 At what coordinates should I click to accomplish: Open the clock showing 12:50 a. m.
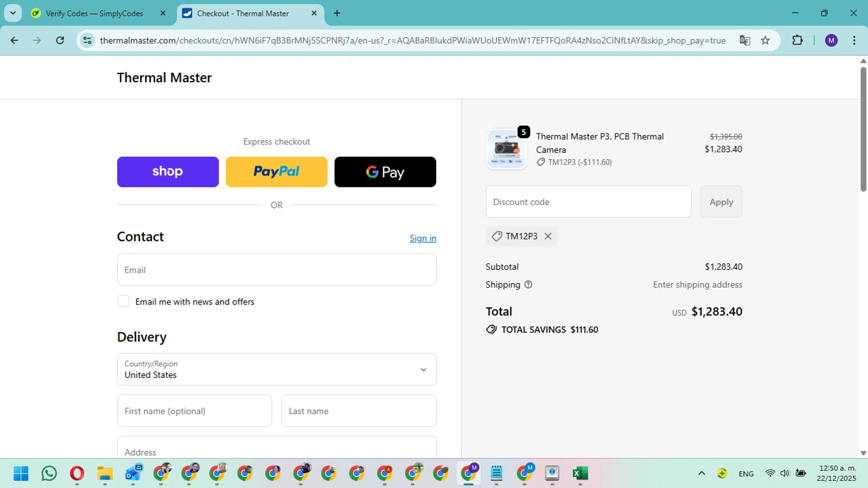tap(837, 474)
